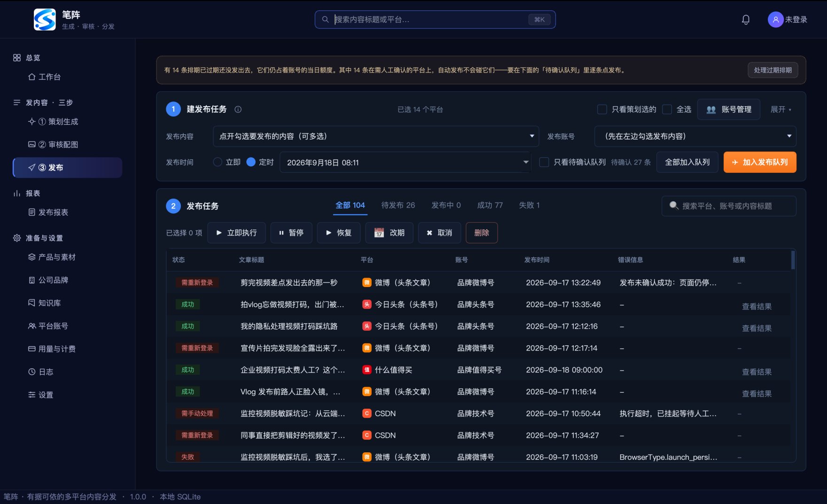Open the 发布账号 dropdown
827x504 pixels.
(x=695, y=136)
